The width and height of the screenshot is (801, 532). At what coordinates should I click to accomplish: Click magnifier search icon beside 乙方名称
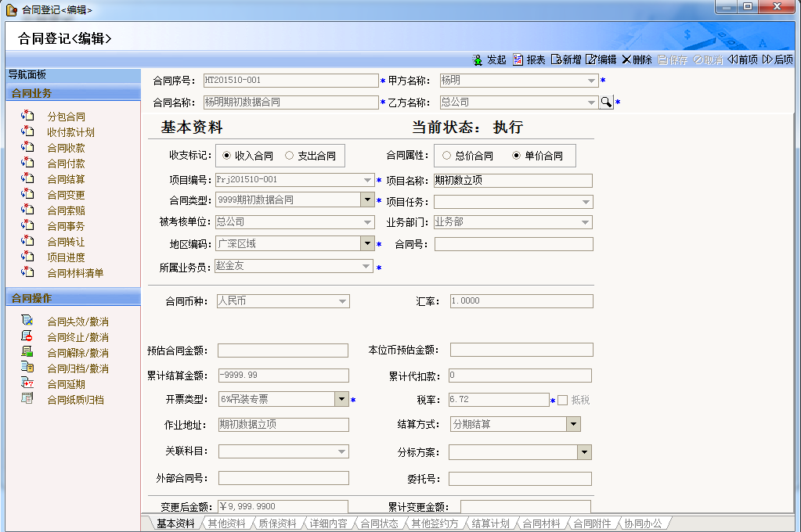606,102
